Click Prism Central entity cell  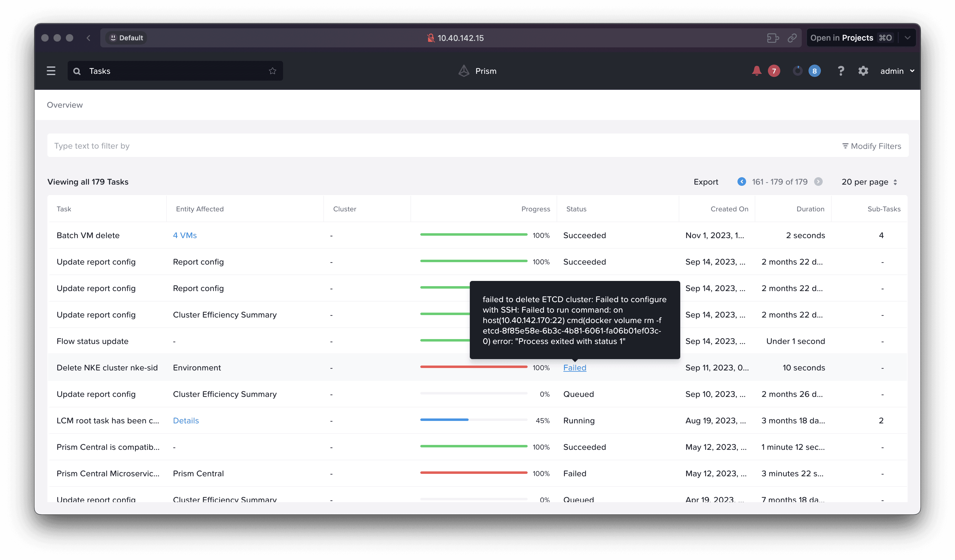point(198,474)
